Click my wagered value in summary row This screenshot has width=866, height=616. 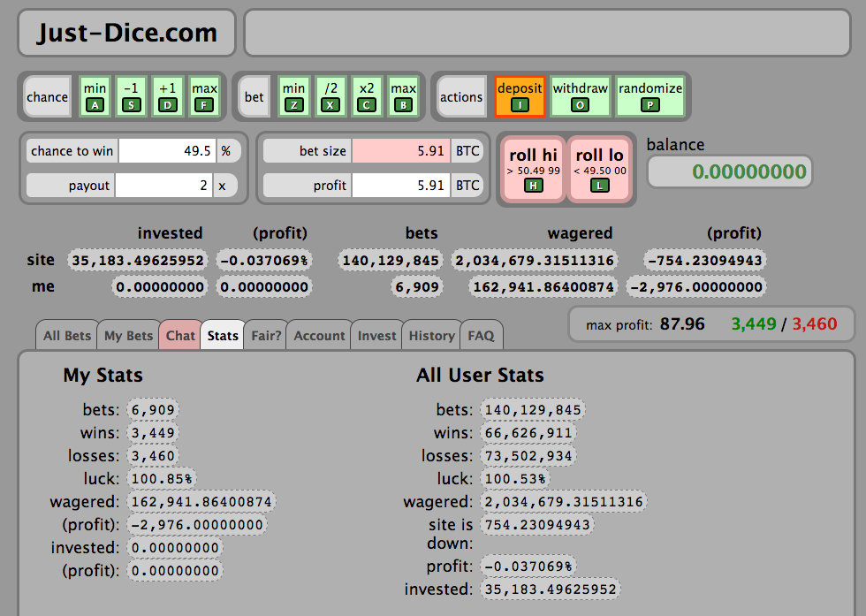click(543, 286)
